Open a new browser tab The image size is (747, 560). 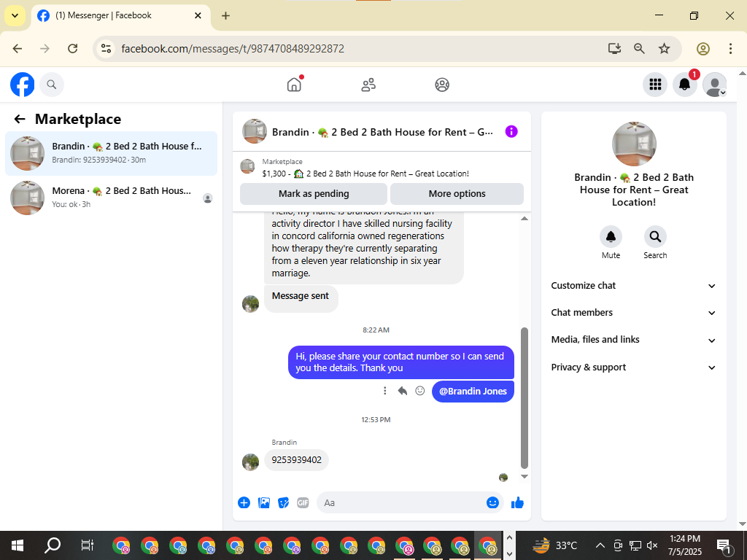click(x=225, y=16)
